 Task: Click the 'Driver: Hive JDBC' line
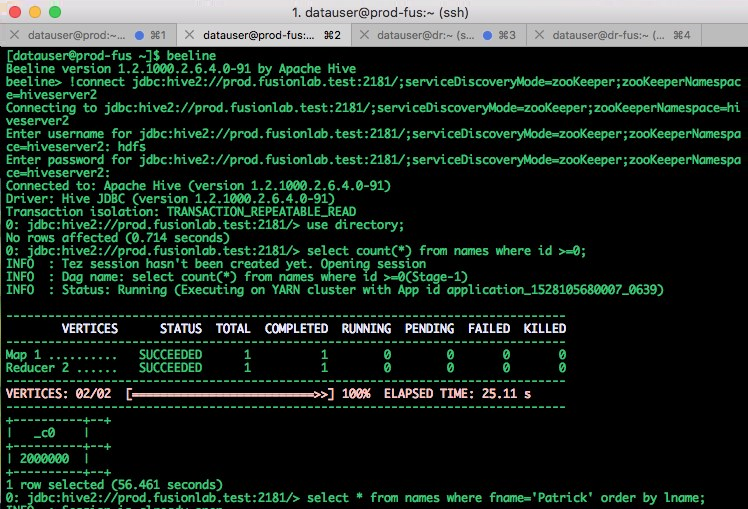[170, 198]
